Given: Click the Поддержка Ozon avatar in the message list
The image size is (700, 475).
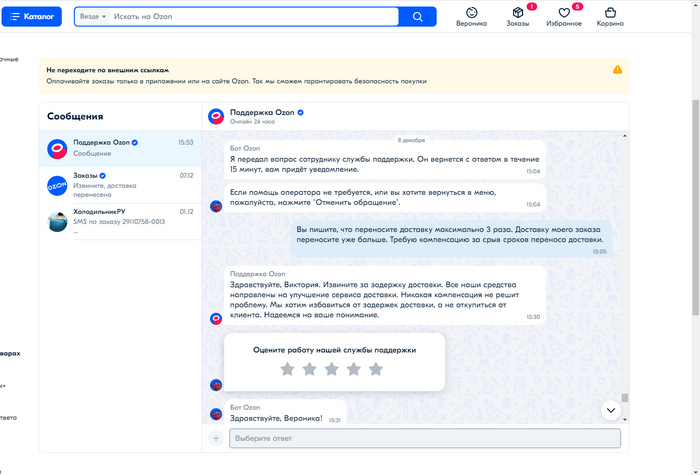Looking at the screenshot, I should click(x=57, y=149).
